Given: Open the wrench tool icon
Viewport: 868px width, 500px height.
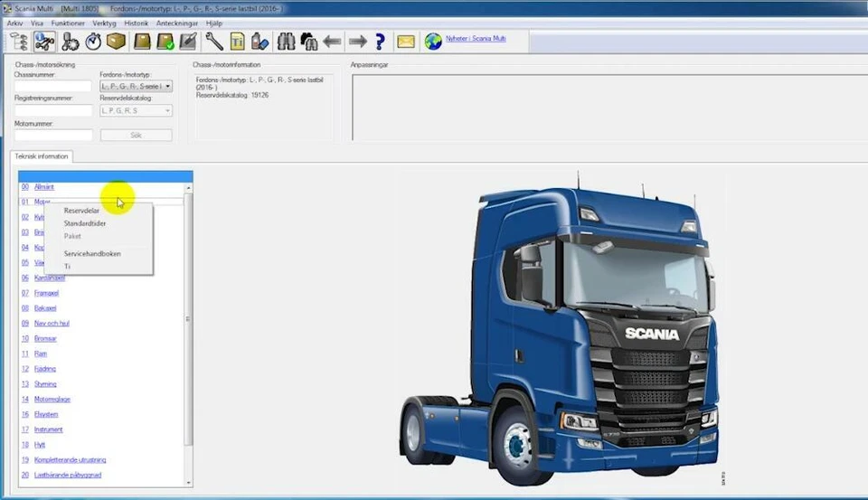Looking at the screenshot, I should click(214, 42).
